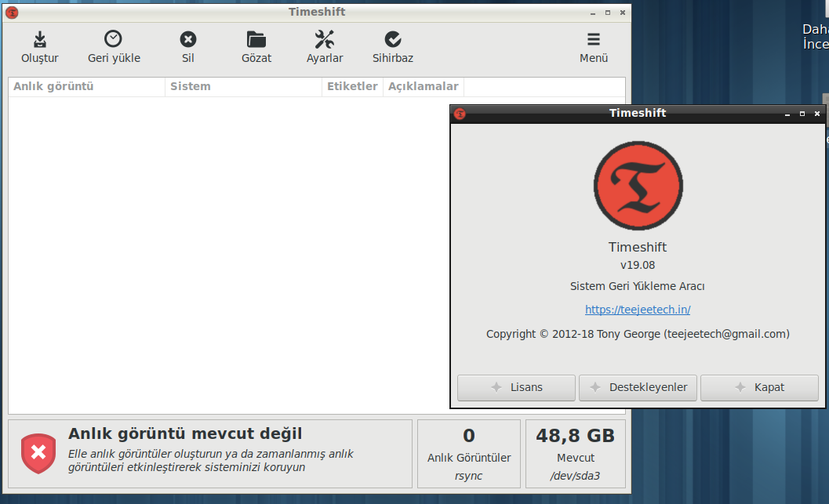The width and height of the screenshot is (829, 504).
Task: Click the Timeshift icon in main window titlebar
Action: (x=12, y=13)
